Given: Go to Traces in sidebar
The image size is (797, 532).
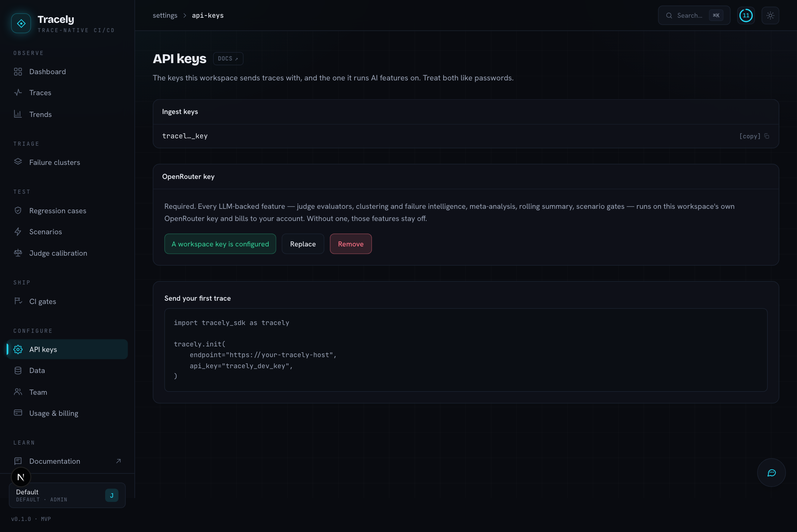Looking at the screenshot, I should [67, 93].
